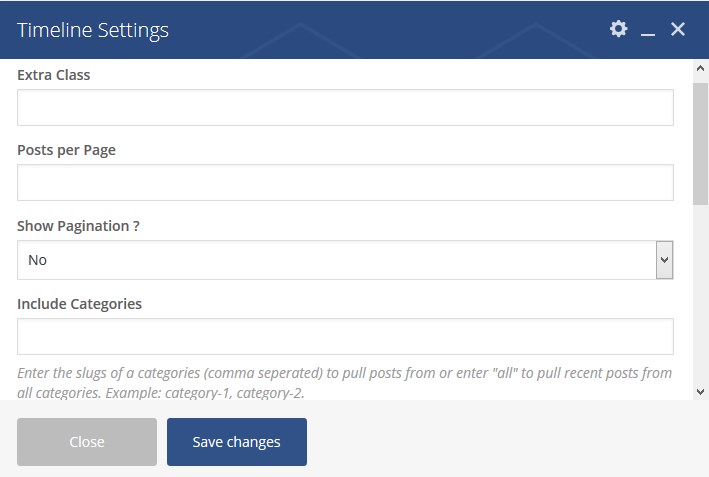Close the dialog with the X icon
The image size is (709, 477).
click(x=678, y=29)
